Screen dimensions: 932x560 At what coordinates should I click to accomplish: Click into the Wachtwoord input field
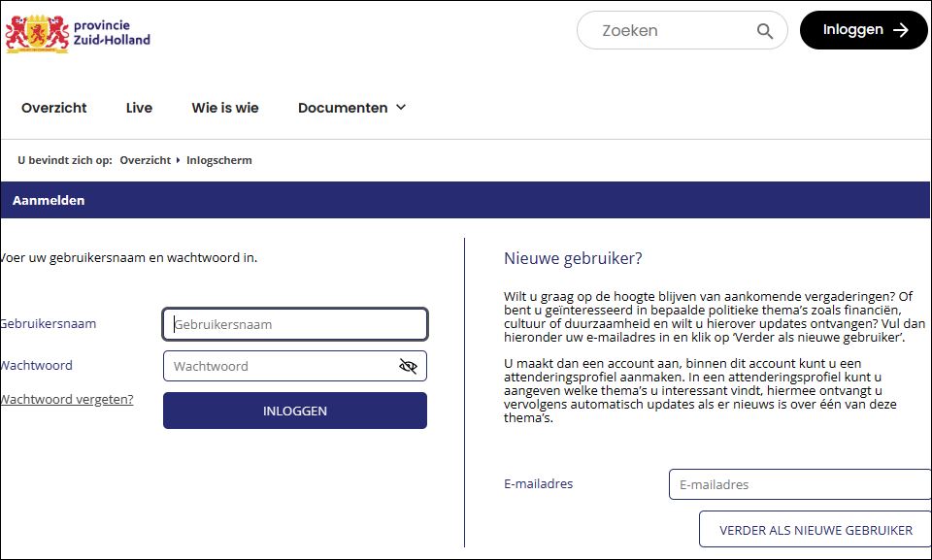[x=282, y=366]
